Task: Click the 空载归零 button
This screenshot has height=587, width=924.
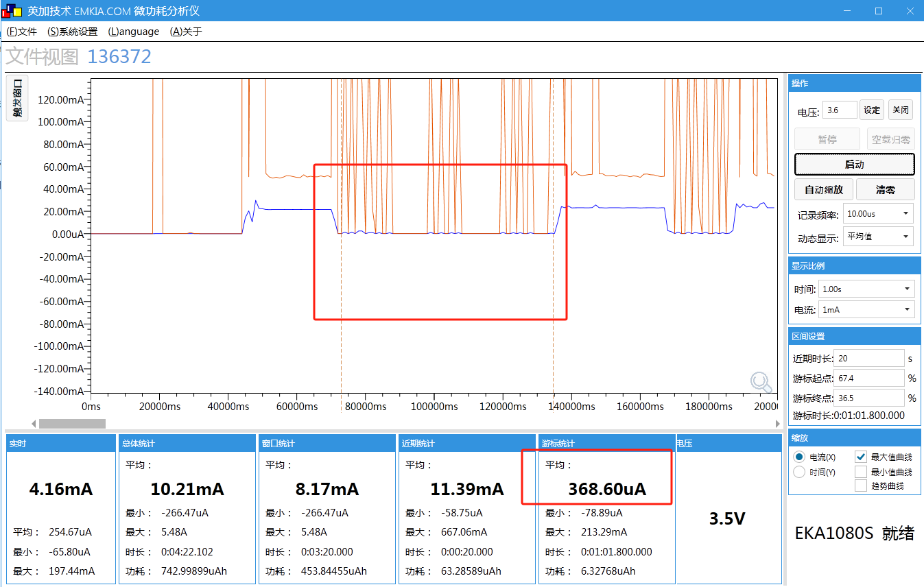Action: pos(891,139)
